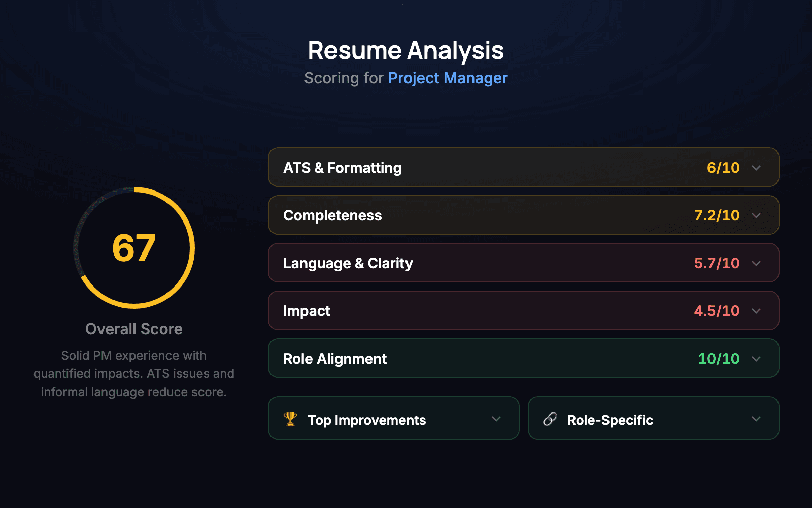Expand the Language & Clarity details
This screenshot has height=508, width=812.
point(524,263)
